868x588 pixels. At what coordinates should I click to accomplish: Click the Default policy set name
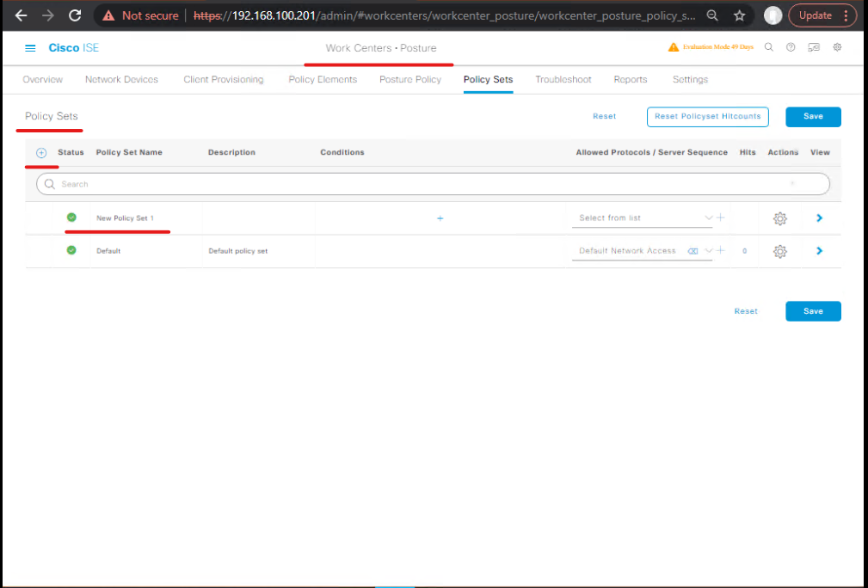pos(108,251)
